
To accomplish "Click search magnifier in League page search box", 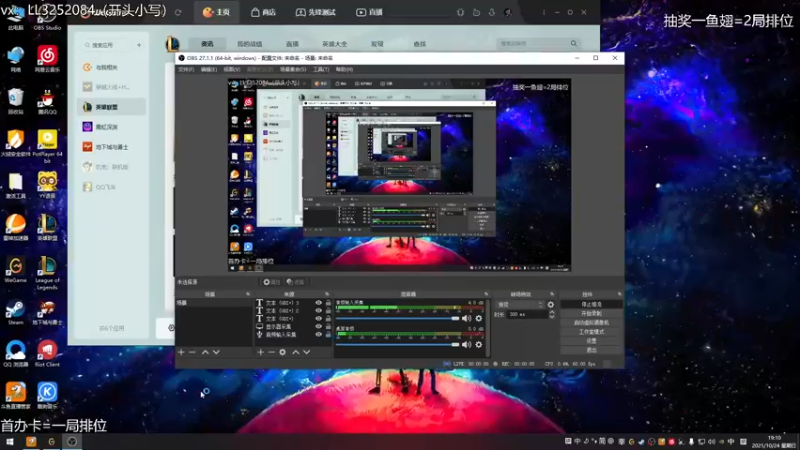I will (x=573, y=43).
